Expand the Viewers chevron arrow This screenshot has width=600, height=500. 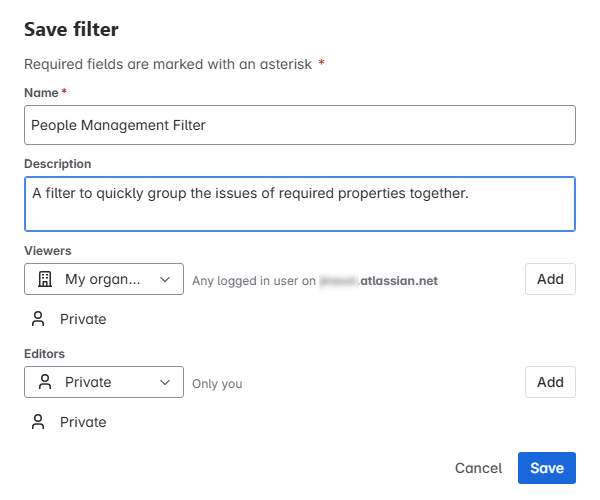pyautogui.click(x=165, y=280)
